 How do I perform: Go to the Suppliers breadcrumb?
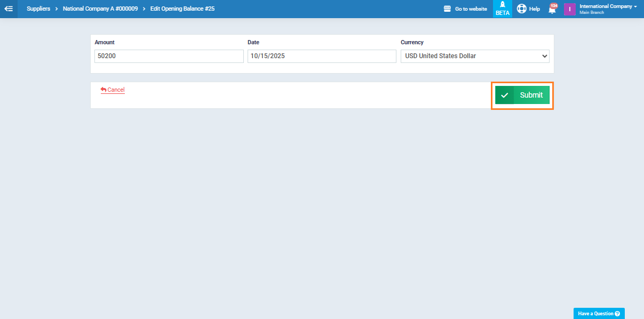point(38,9)
